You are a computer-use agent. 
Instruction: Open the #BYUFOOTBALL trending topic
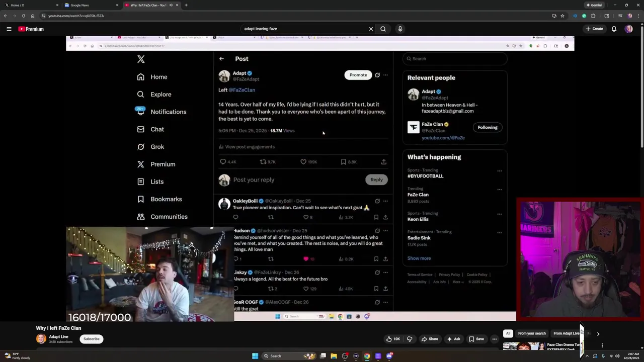click(425, 176)
